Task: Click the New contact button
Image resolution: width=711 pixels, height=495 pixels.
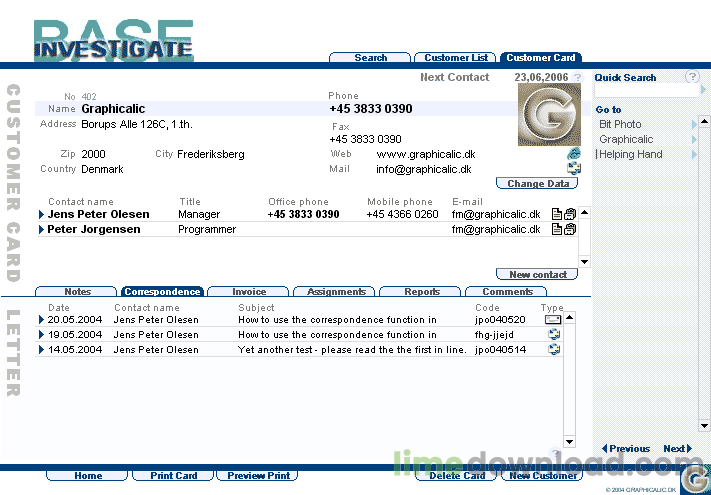Action: coord(537,274)
